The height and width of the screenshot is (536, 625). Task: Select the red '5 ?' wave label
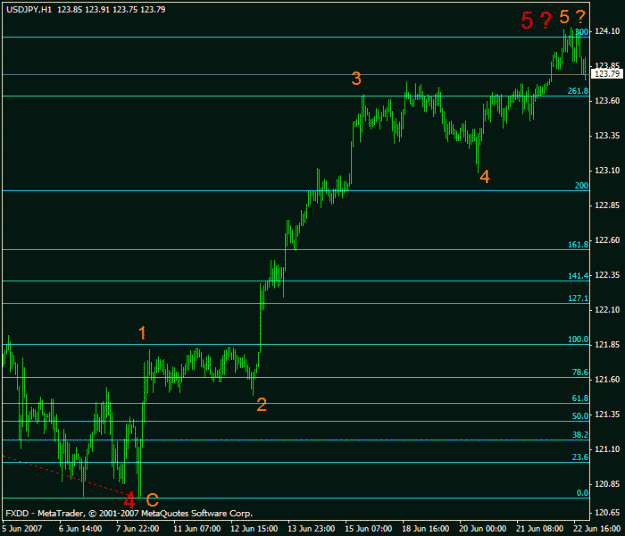click(x=536, y=20)
